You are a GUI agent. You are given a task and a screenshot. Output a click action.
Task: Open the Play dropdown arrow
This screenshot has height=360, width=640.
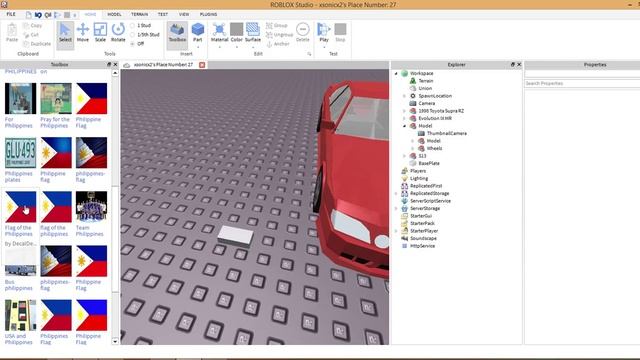(x=324, y=47)
